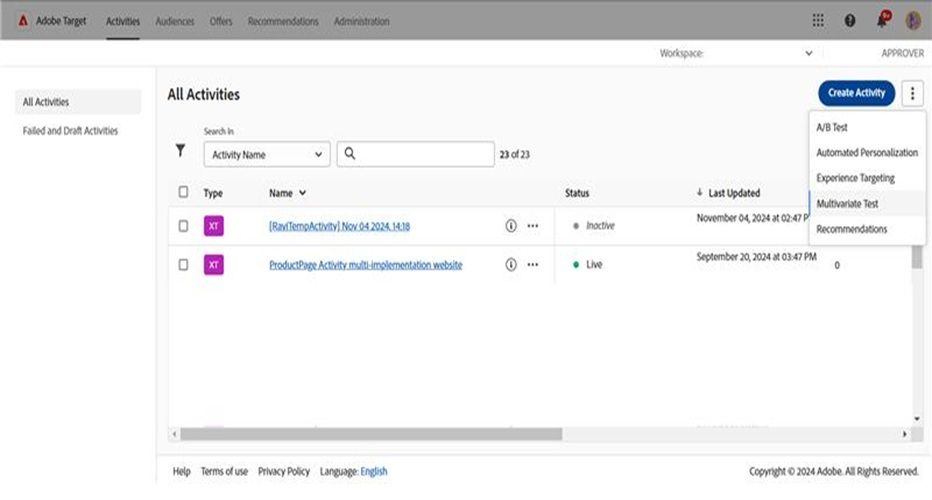Open the notifications bell icon
Screen dimensions: 932x500
tap(882, 21)
